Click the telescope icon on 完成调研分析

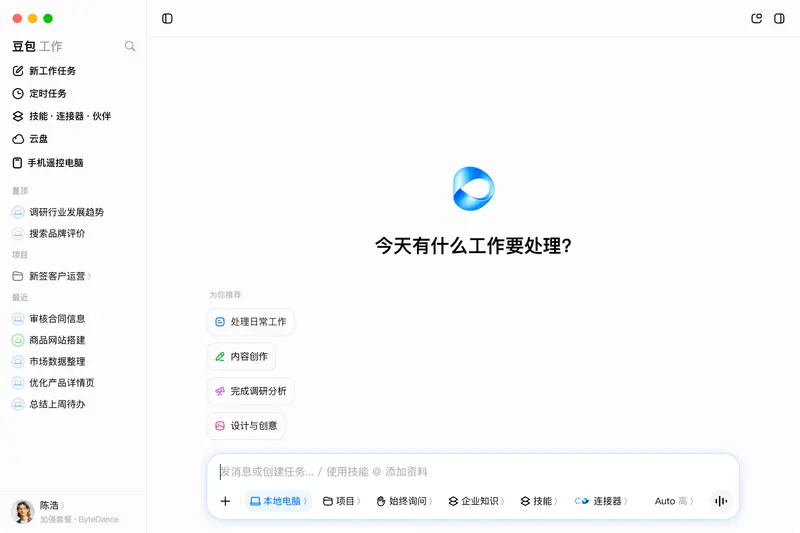point(220,391)
